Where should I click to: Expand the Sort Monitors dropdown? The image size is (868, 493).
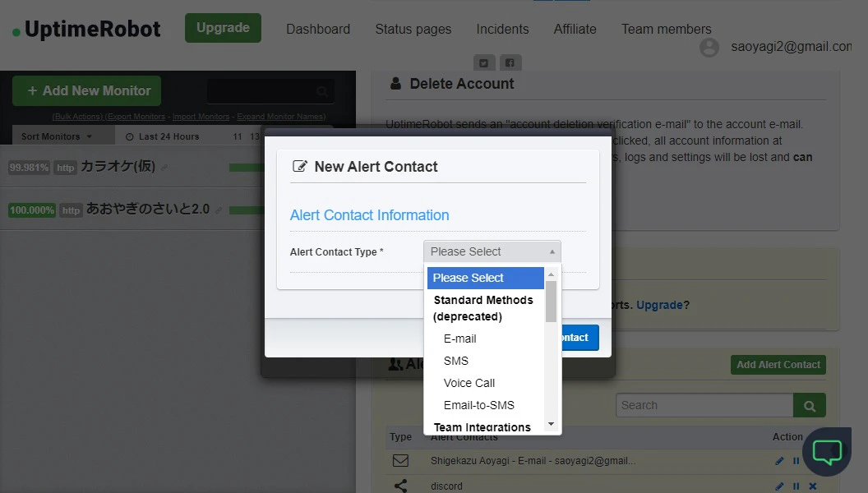click(x=57, y=136)
